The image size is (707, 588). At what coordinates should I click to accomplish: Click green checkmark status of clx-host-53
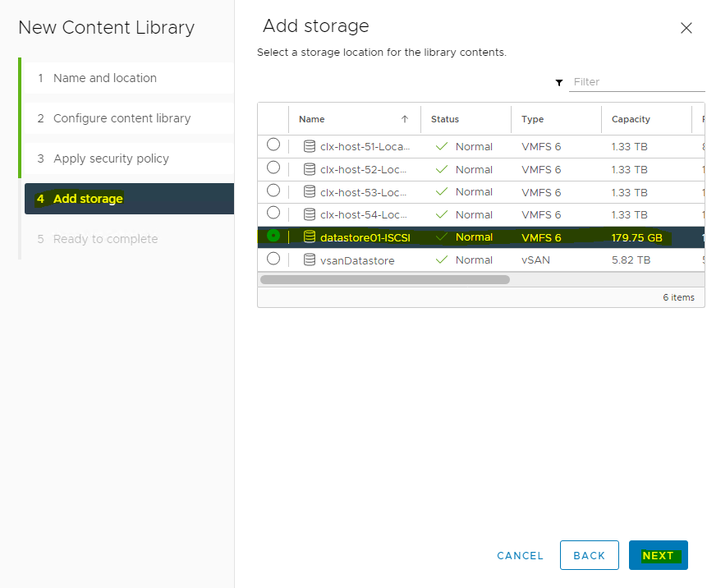click(442, 191)
